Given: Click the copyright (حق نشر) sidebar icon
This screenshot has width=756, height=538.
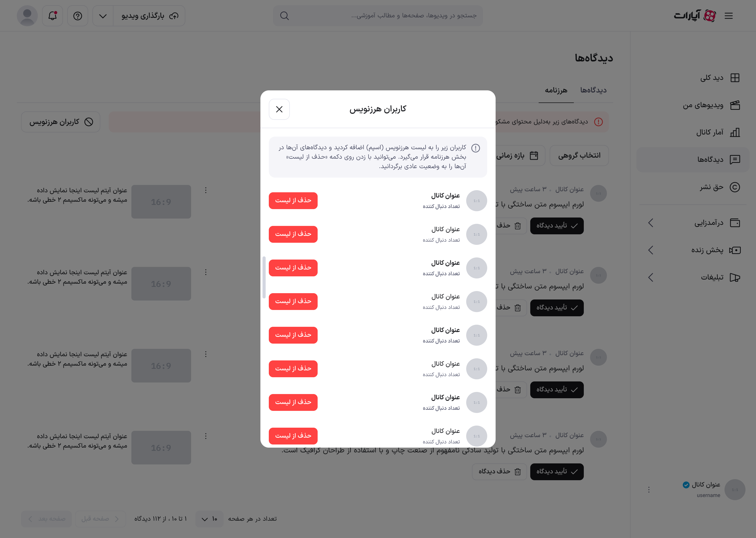Looking at the screenshot, I should [734, 187].
